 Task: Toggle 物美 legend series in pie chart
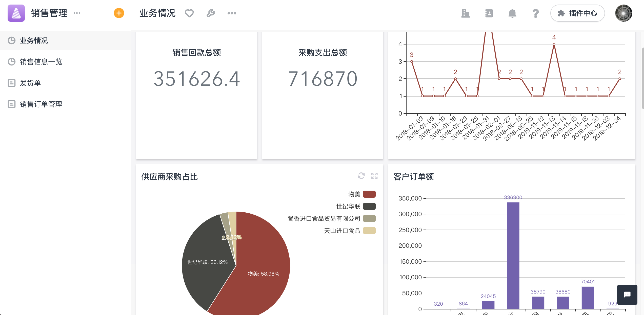point(369,194)
